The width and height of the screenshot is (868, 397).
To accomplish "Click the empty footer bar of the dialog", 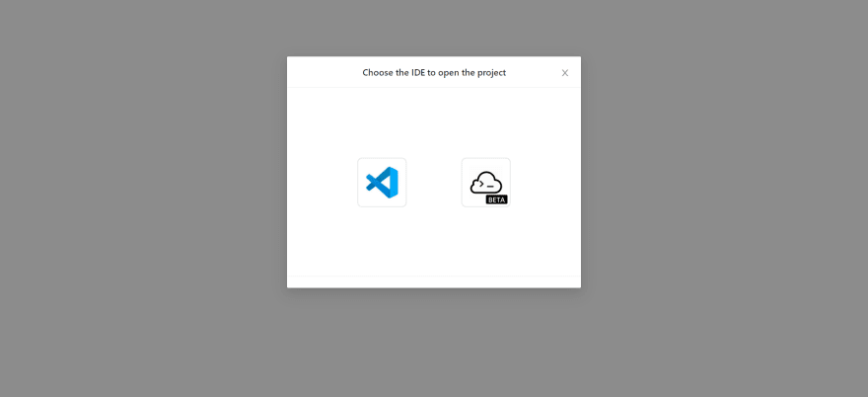I will coord(434,281).
